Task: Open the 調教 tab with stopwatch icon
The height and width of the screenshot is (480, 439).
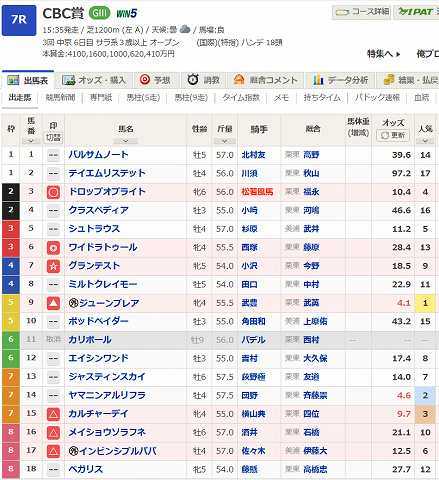Action: tap(203, 80)
